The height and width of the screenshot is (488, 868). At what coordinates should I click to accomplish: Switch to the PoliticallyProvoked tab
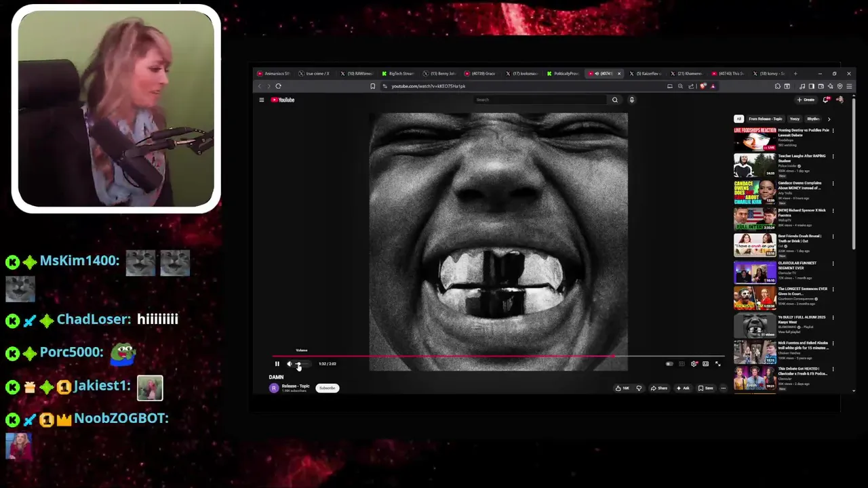pos(564,73)
